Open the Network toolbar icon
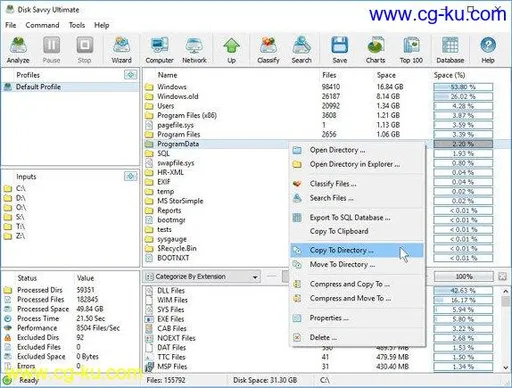 pos(194,50)
